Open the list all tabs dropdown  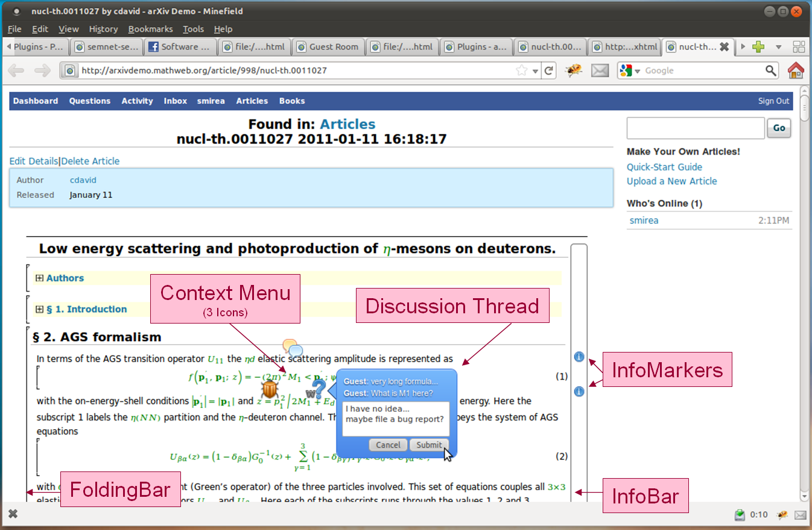[778, 46]
